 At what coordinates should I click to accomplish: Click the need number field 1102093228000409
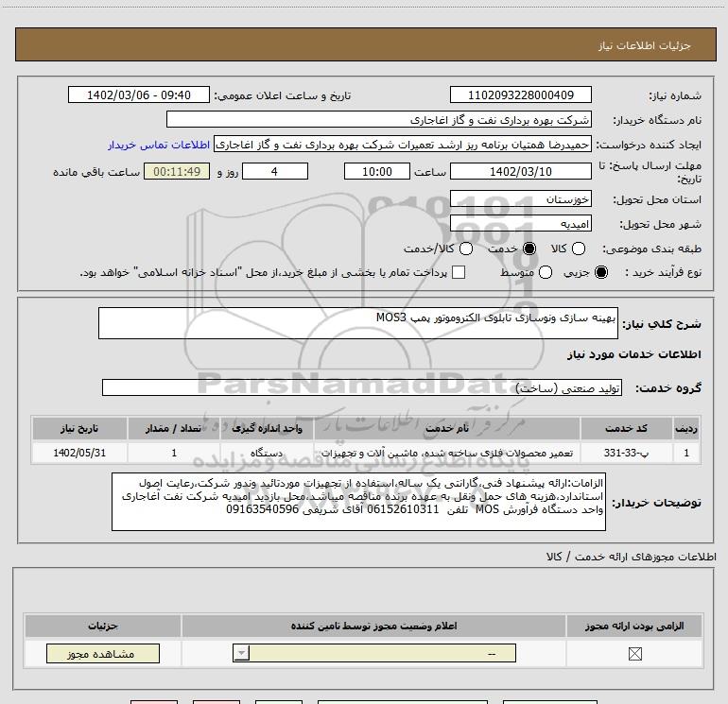tap(520, 94)
